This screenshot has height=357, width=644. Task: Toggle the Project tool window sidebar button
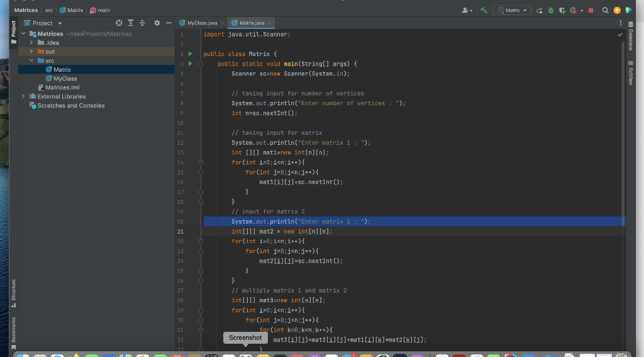(x=13, y=28)
